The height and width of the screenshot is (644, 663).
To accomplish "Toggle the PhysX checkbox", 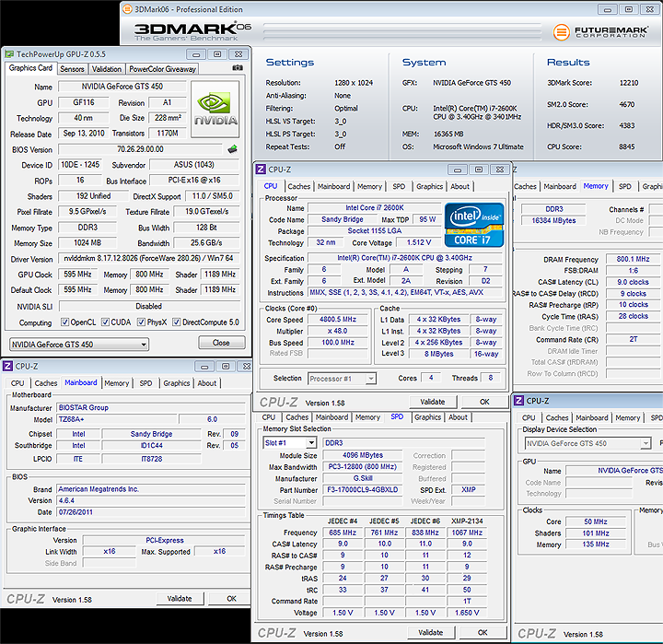I will click(x=141, y=322).
